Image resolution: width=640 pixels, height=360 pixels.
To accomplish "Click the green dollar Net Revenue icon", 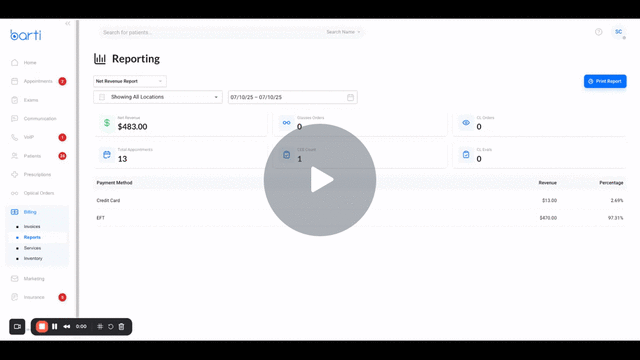I will pos(107,123).
